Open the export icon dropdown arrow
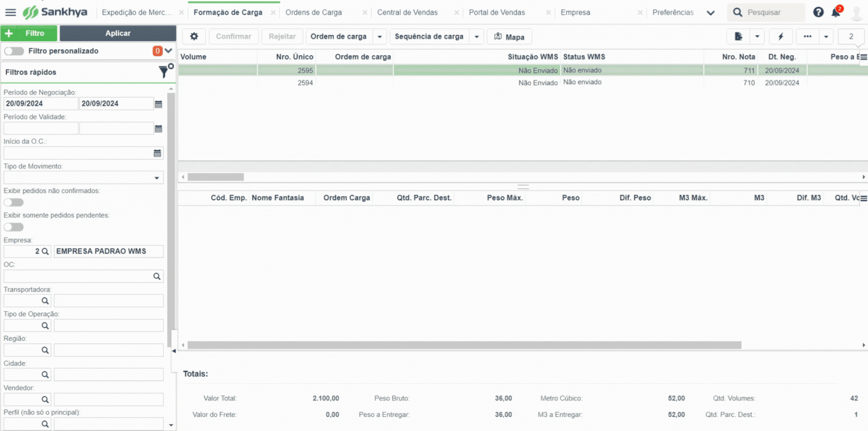The height and width of the screenshot is (431, 868). click(x=757, y=36)
